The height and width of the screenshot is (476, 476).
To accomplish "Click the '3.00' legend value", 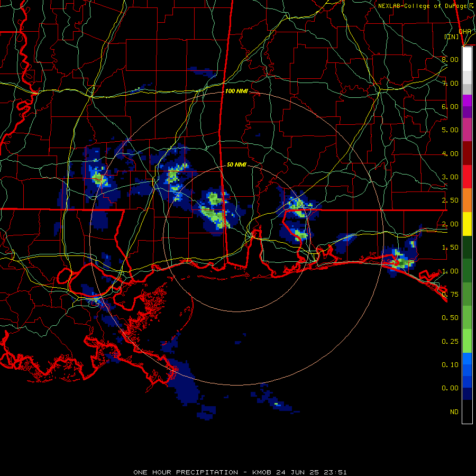I will click(450, 177).
